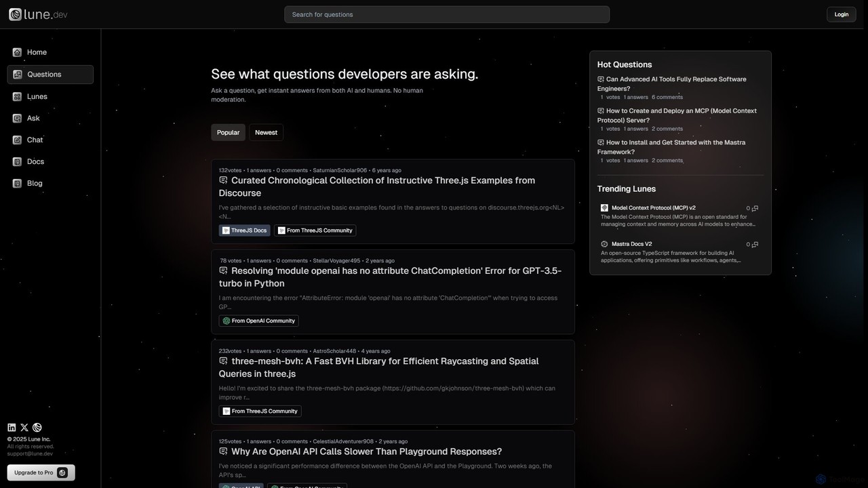Image resolution: width=868 pixels, height=488 pixels.
Task: Click the Model Context Protocol lune icon
Action: 604,208
